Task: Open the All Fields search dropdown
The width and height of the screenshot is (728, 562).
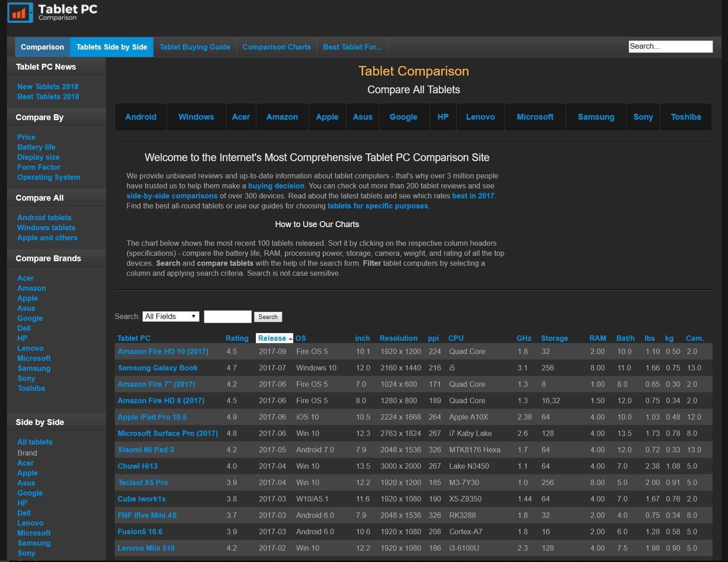Action: (x=171, y=316)
